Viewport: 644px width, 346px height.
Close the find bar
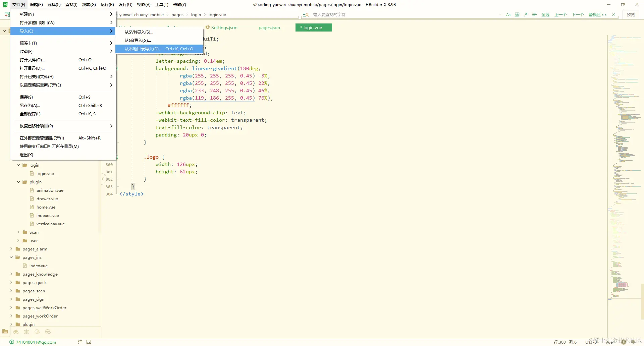pos(613,15)
